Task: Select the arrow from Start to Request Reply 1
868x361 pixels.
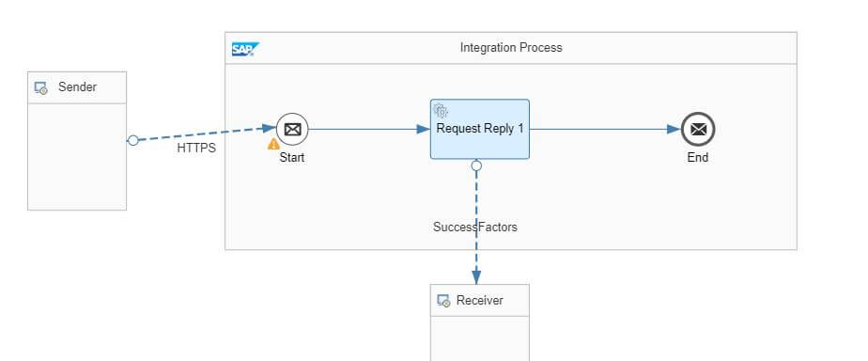Action: 368,129
